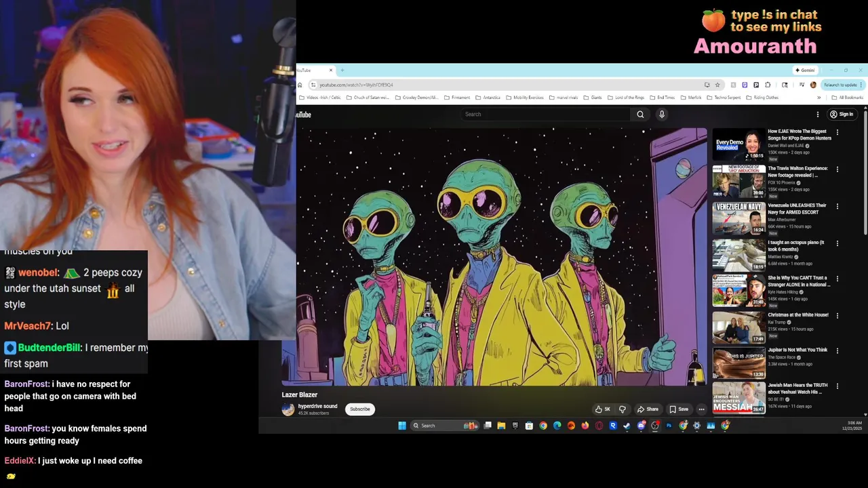Open the Venezuelan Navy video thumbnail
The image size is (868, 488).
(x=738, y=218)
